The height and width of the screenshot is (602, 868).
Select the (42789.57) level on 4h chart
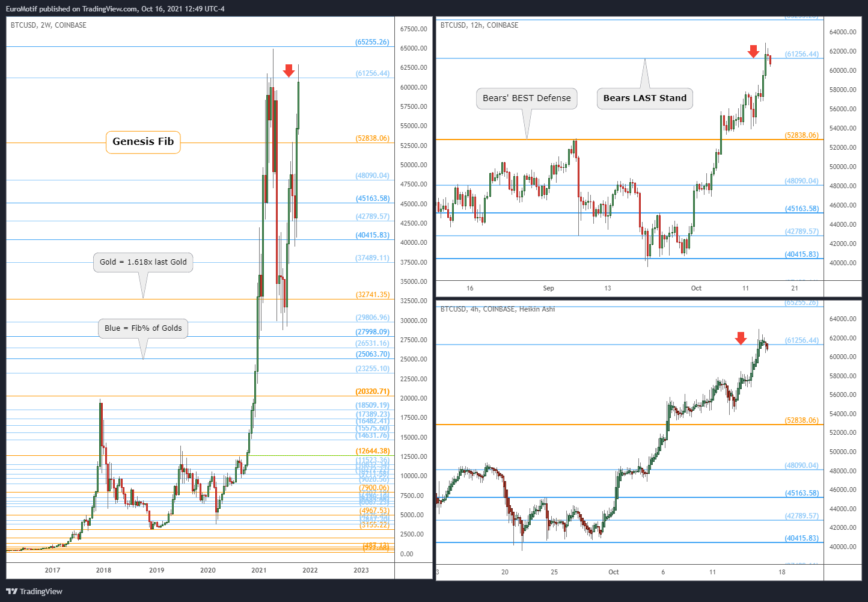click(x=802, y=516)
